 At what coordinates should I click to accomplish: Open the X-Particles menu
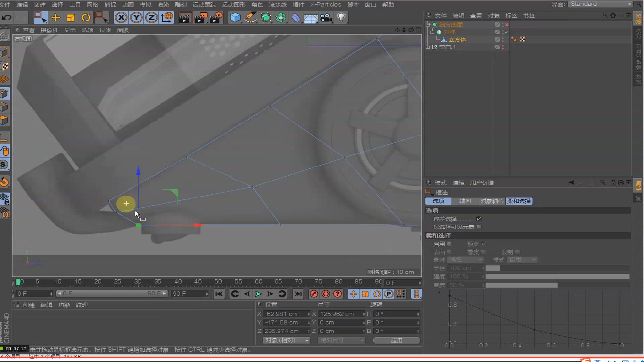pyautogui.click(x=325, y=5)
